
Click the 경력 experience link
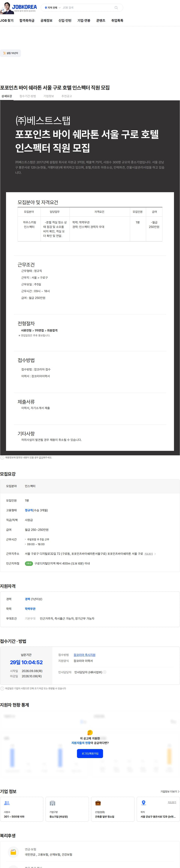(27, 599)
